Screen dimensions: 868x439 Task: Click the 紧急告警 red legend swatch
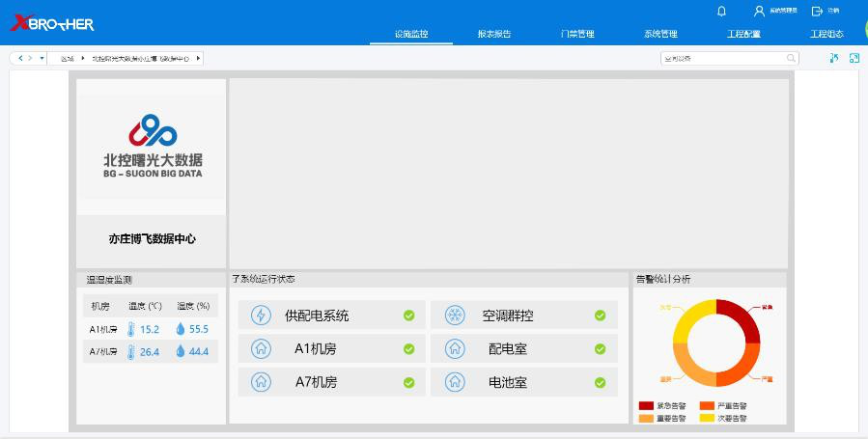pos(647,406)
